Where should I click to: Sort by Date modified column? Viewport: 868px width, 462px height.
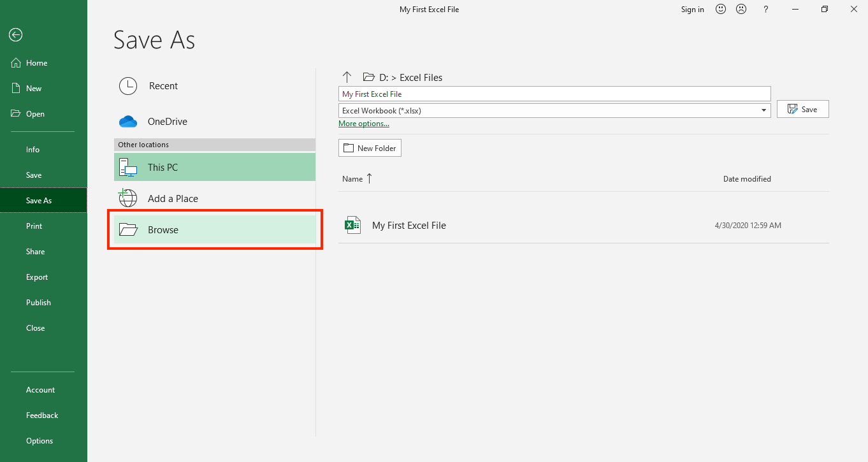747,179
